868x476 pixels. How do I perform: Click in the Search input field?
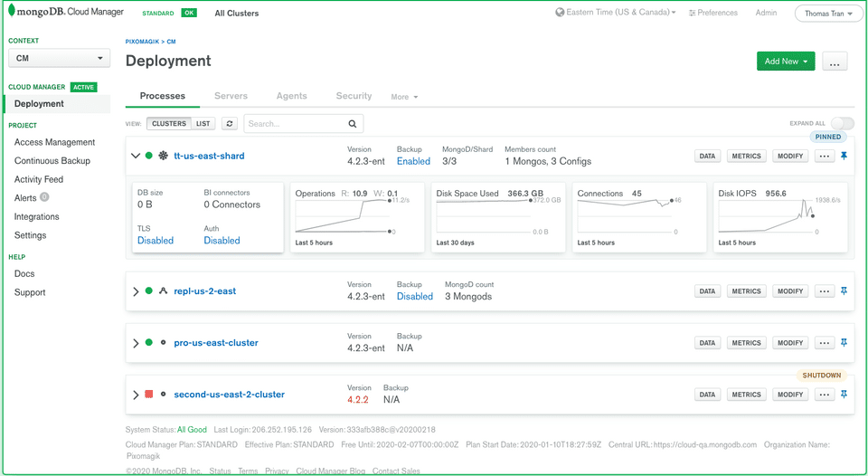coord(295,124)
